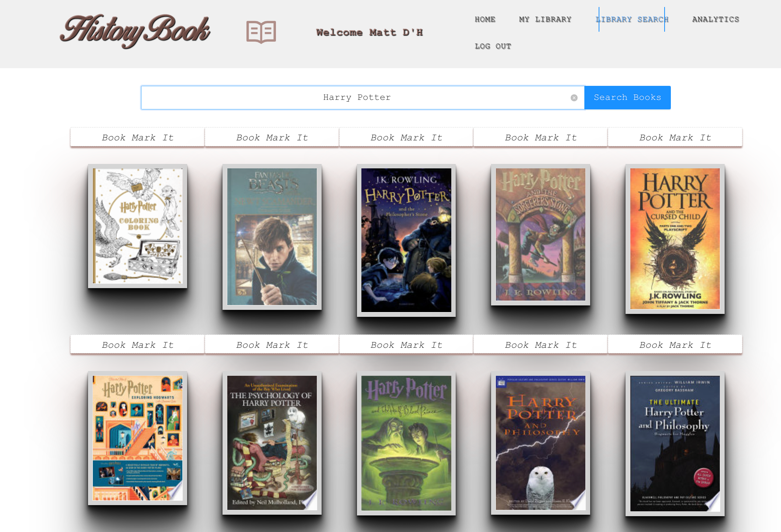Image resolution: width=781 pixels, height=532 pixels.
Task: Open the Sorcerer's Stone book cover
Action: click(540, 234)
